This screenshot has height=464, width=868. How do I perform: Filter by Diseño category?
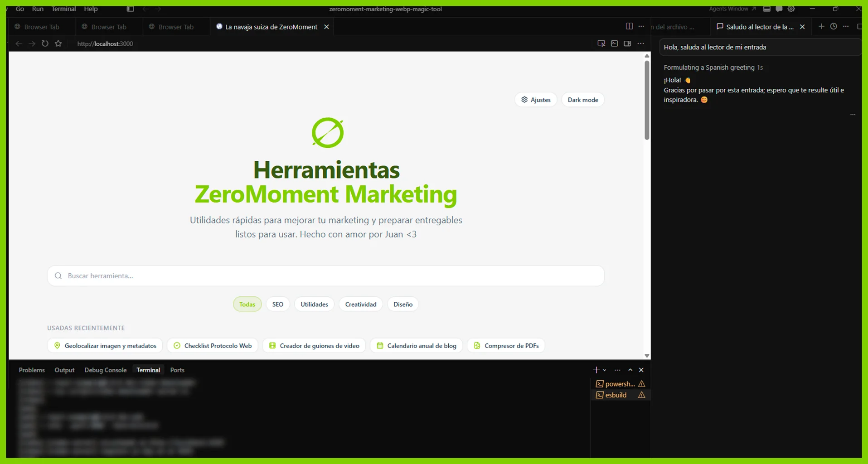[x=403, y=304]
